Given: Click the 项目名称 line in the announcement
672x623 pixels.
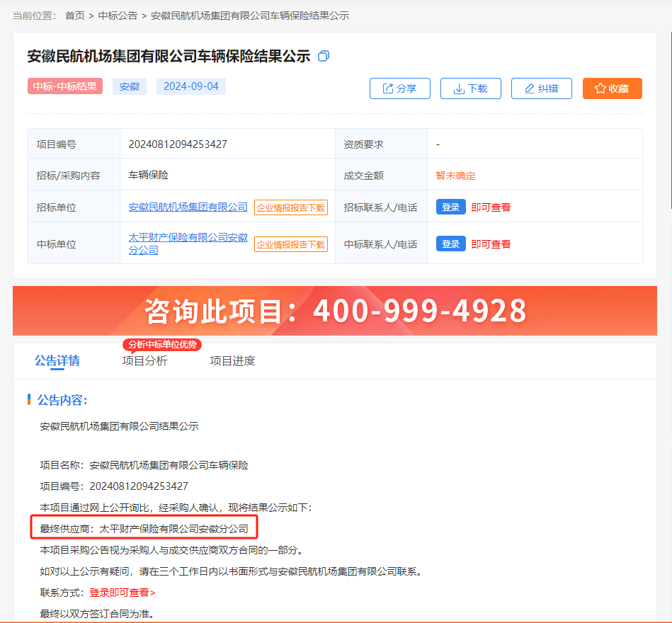Looking at the screenshot, I should pos(144,465).
